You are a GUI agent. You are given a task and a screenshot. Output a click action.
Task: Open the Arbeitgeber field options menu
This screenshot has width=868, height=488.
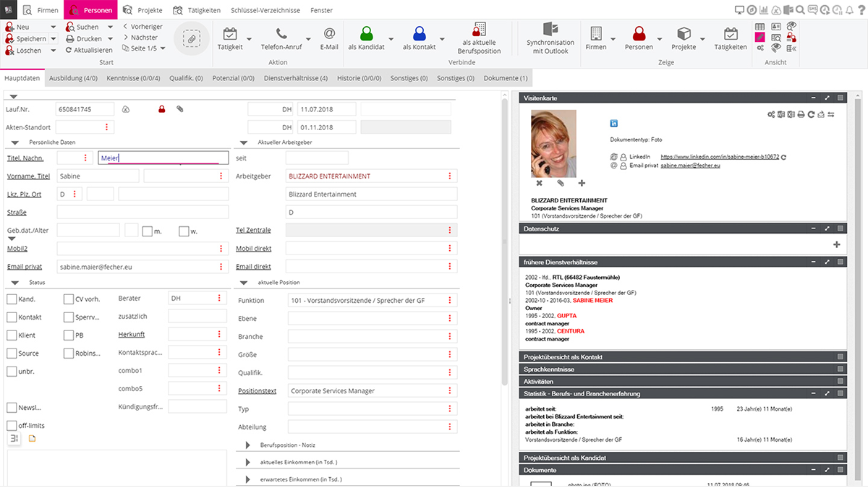coord(450,176)
